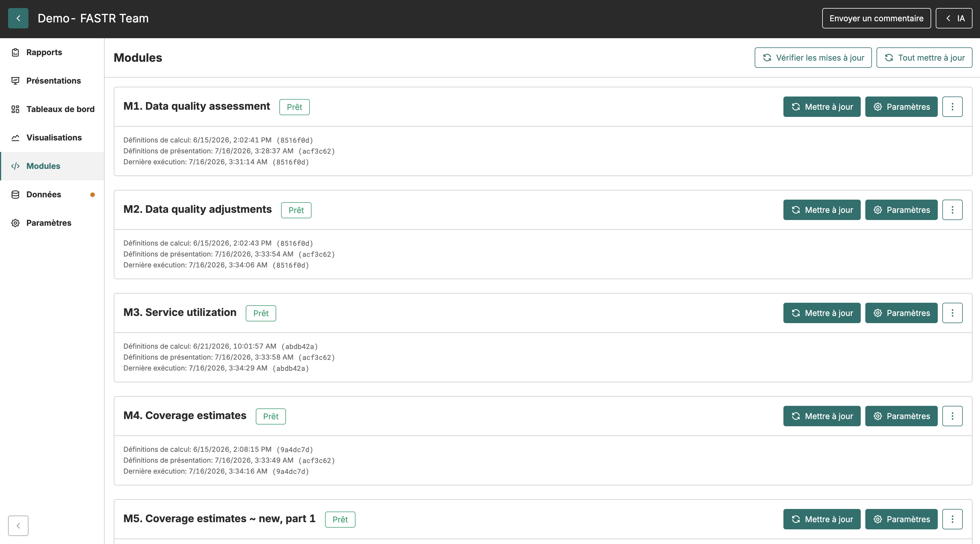
Task: Click the M4. Coverage estimates title
Action: click(185, 416)
